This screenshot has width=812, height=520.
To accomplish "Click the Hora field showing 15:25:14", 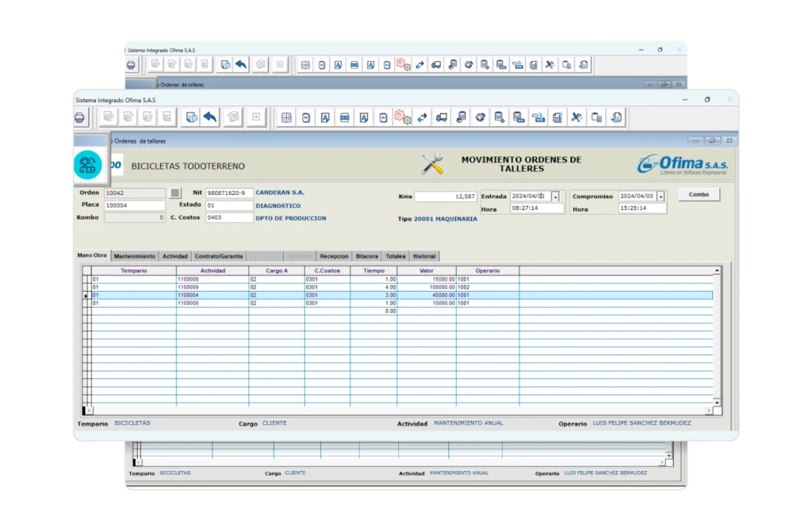I will (x=642, y=208).
